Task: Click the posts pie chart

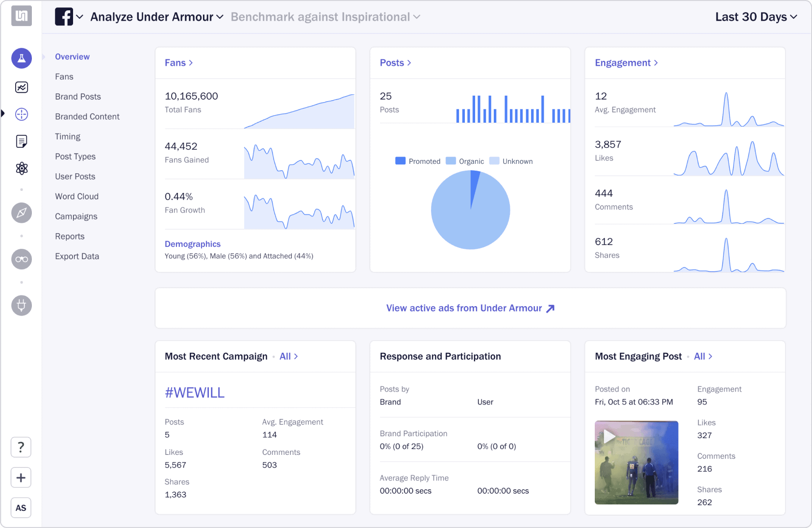Action: pos(471,210)
